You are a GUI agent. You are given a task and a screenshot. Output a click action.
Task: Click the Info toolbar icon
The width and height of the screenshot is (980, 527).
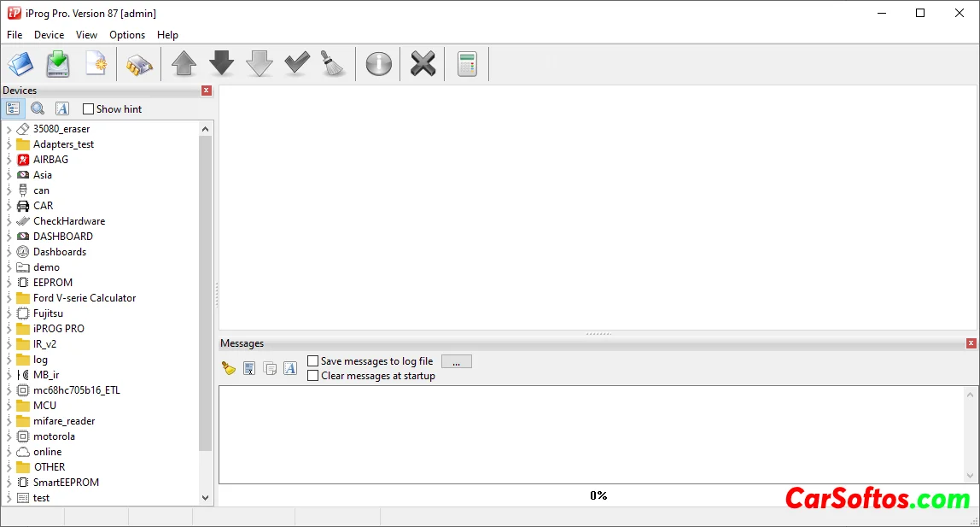tap(378, 64)
